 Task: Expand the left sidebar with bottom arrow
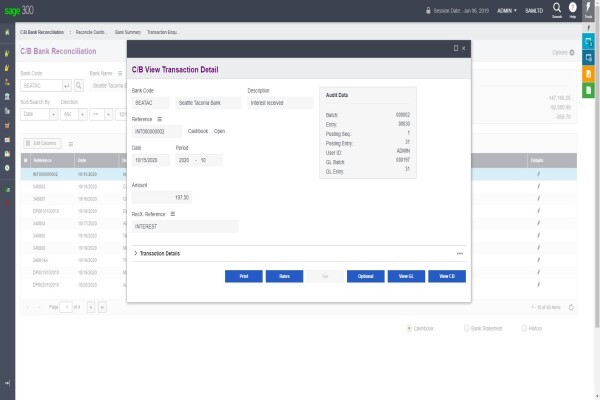coord(7,383)
